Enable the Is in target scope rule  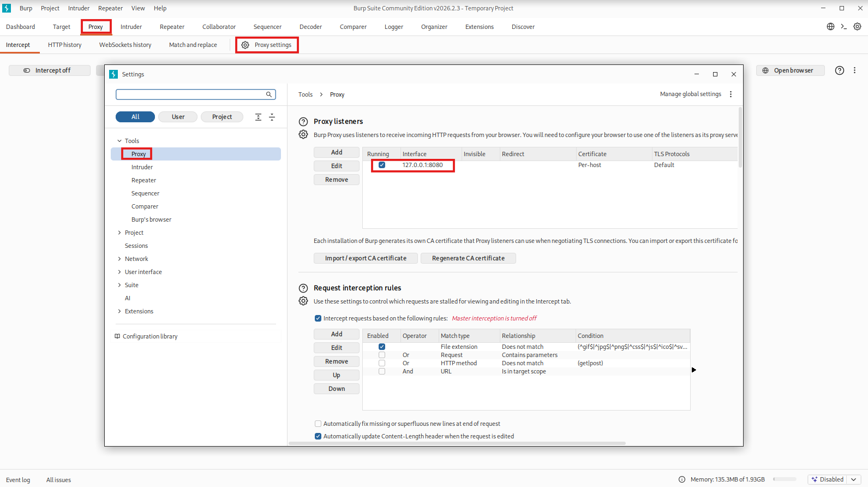pyautogui.click(x=382, y=371)
